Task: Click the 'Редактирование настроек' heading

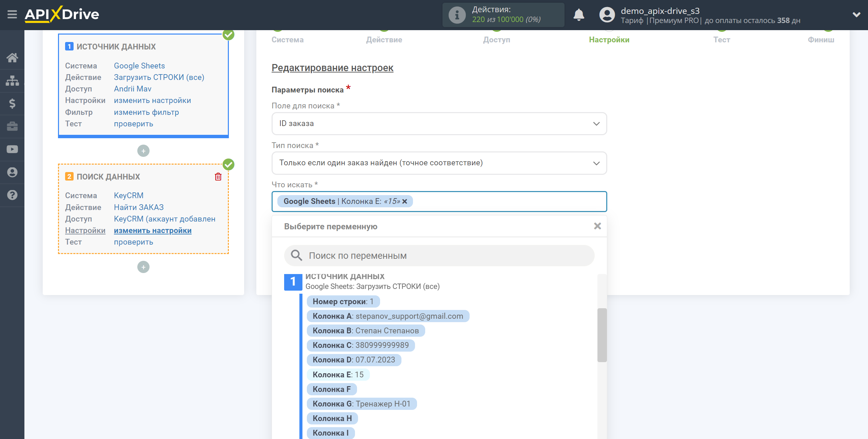Action: click(332, 68)
